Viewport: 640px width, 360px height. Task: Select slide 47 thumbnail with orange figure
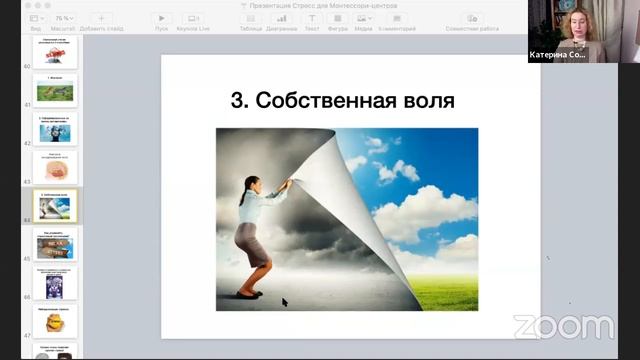click(x=55, y=322)
